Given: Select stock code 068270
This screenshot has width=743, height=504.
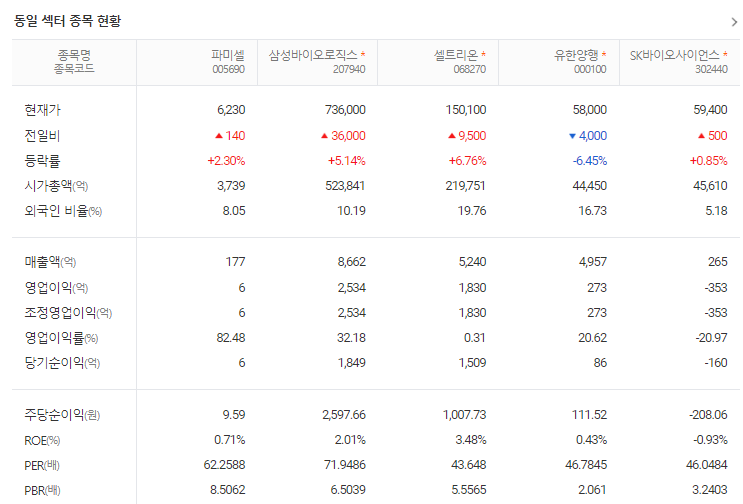Looking at the screenshot, I should click(470, 69).
